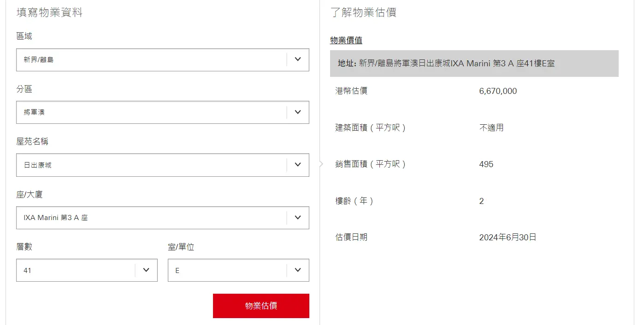Expand the 層數 dropdown chevron

pyautogui.click(x=147, y=270)
